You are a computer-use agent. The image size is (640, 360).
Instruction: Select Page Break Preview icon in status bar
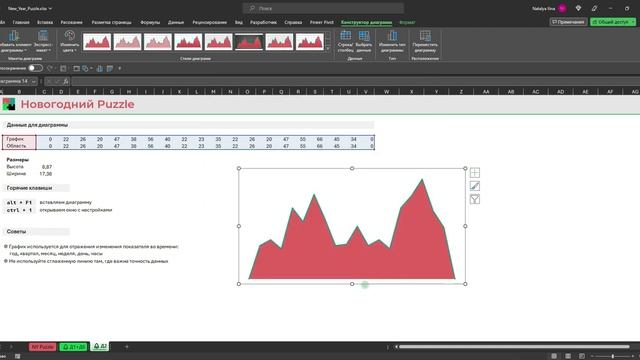click(x=582, y=356)
